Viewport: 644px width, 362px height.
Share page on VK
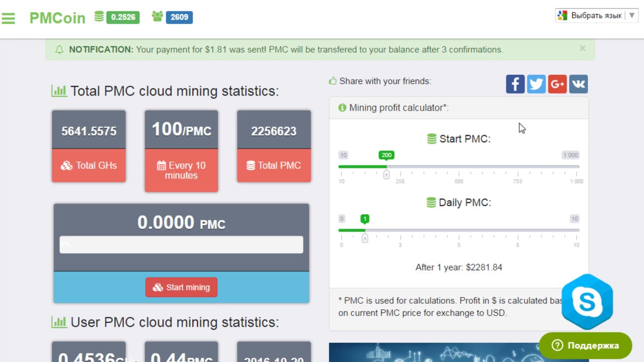coord(579,84)
